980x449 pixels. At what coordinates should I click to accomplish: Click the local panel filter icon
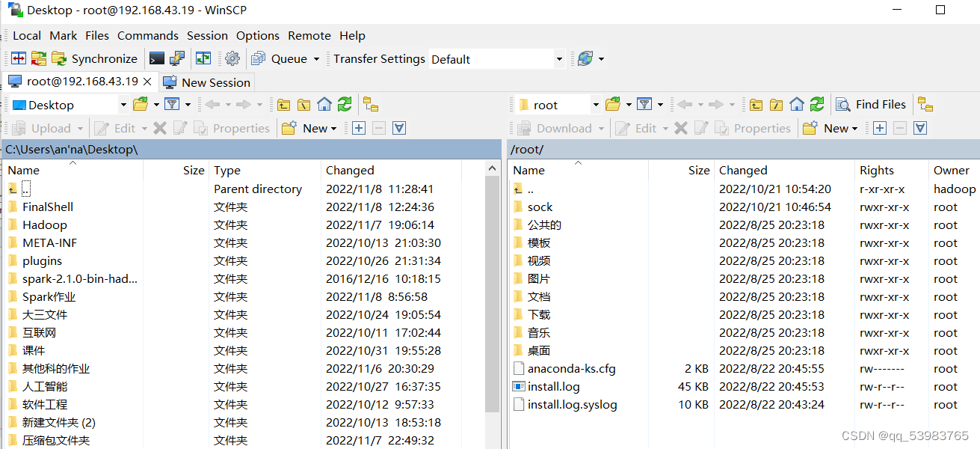coord(172,104)
